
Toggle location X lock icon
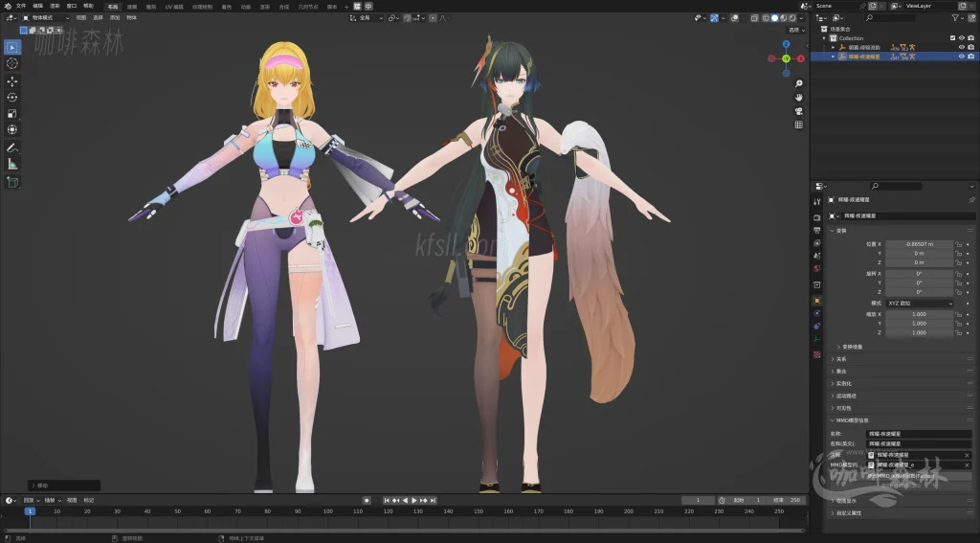click(958, 244)
